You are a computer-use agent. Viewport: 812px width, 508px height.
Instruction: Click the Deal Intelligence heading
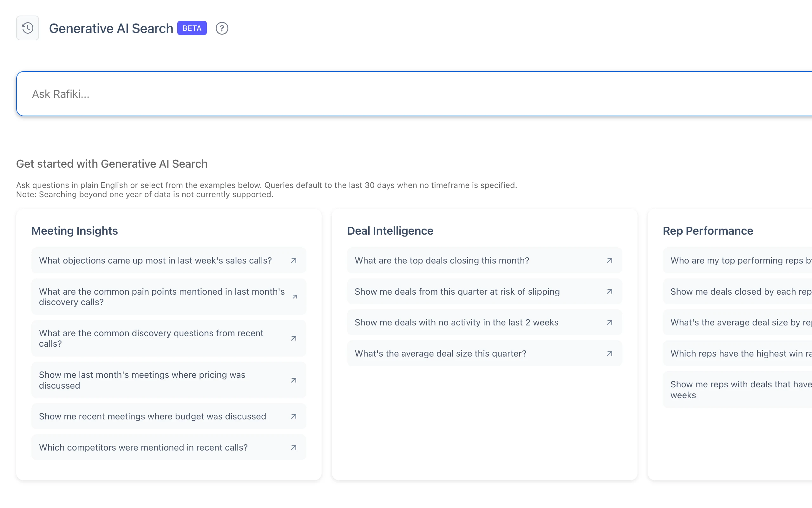(390, 231)
